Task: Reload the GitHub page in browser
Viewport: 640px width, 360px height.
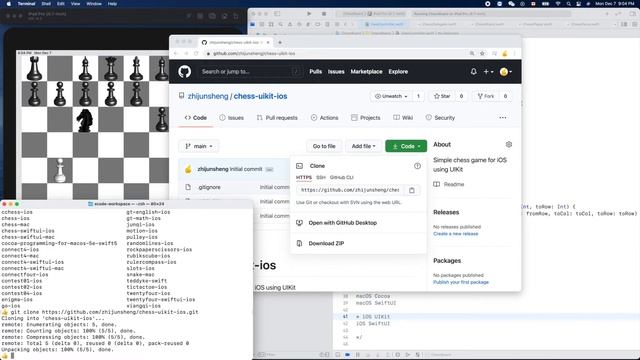Action: tap(196, 53)
